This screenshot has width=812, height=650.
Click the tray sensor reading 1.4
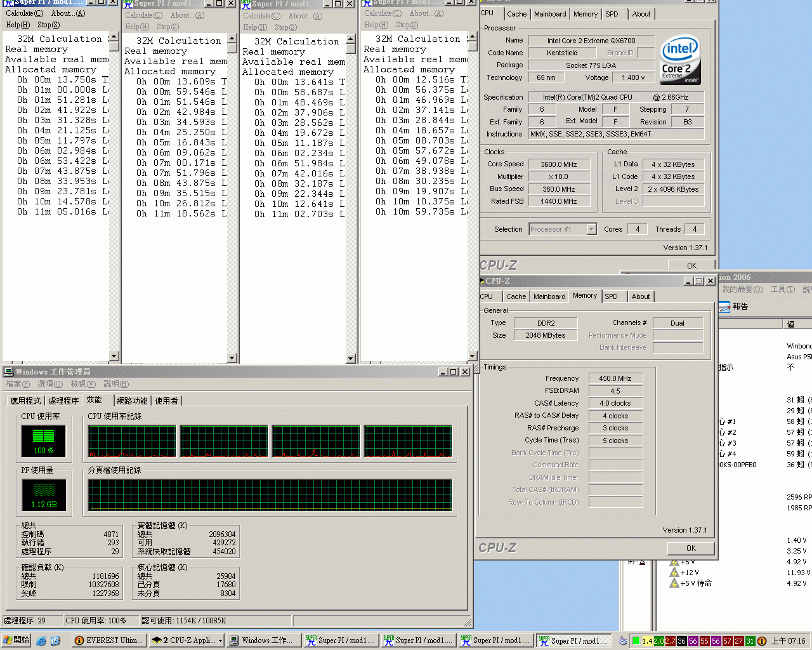647,641
